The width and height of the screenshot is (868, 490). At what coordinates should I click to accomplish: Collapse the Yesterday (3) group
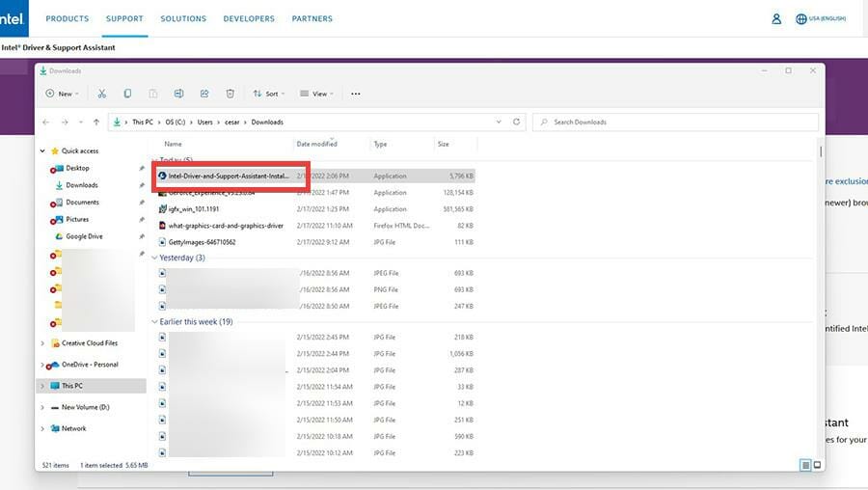point(154,258)
